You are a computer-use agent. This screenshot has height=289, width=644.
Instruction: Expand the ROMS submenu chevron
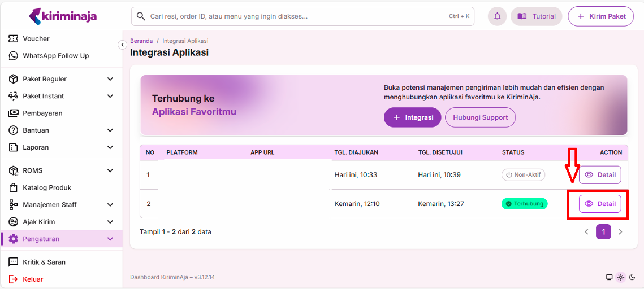[110, 170]
